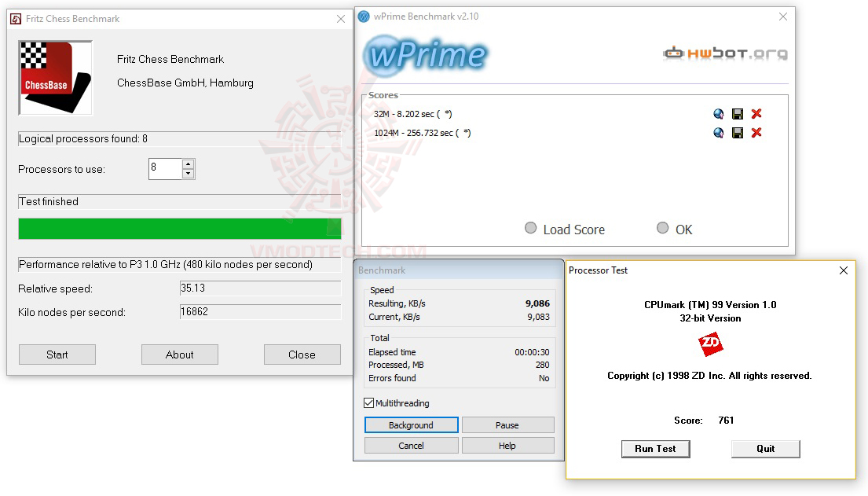Screen dimensions: 868x496
Task: Click the 'Logical processors found: 8' field
Action: click(179, 139)
